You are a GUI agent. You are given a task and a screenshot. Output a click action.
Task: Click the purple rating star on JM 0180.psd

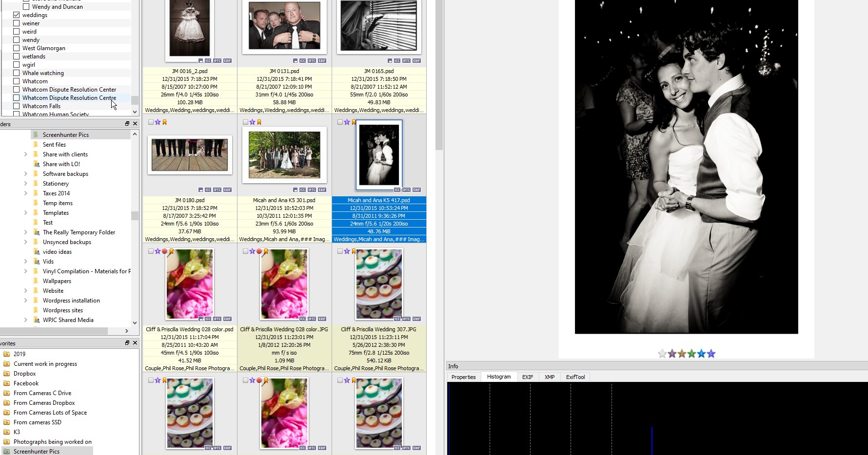(158, 122)
